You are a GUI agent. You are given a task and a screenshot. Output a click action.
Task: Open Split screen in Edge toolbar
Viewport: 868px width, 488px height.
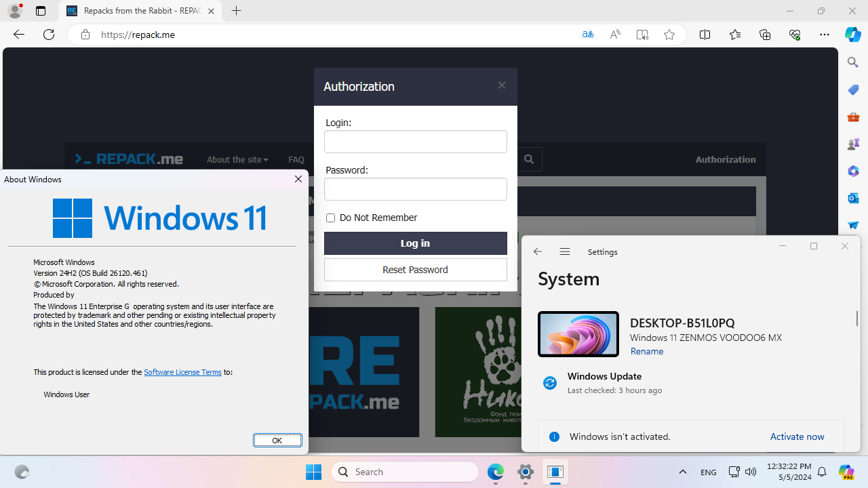pyautogui.click(x=705, y=35)
